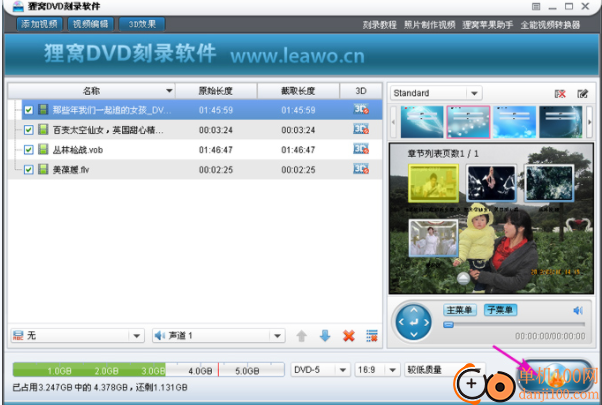Click the navigation pad up arrow

[413, 309]
